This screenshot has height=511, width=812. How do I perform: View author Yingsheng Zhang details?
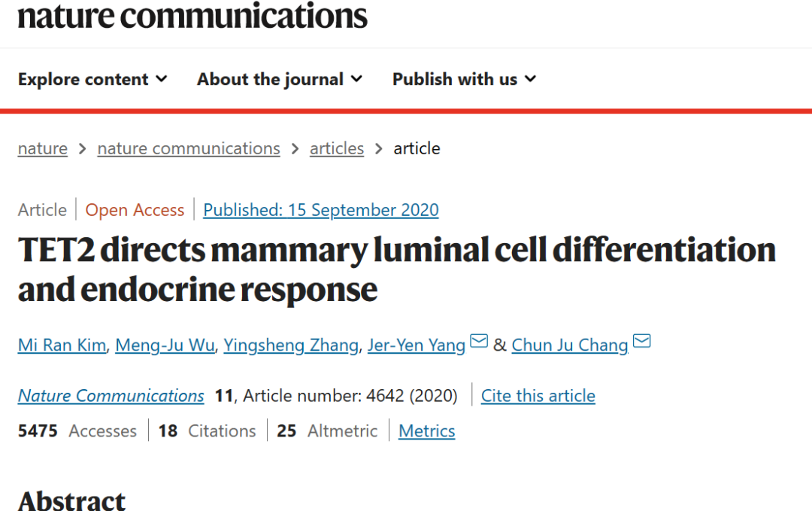[291, 345]
